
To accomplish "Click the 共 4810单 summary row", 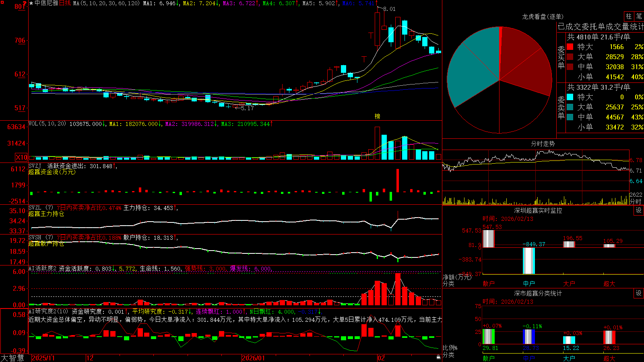I will coord(598,37).
